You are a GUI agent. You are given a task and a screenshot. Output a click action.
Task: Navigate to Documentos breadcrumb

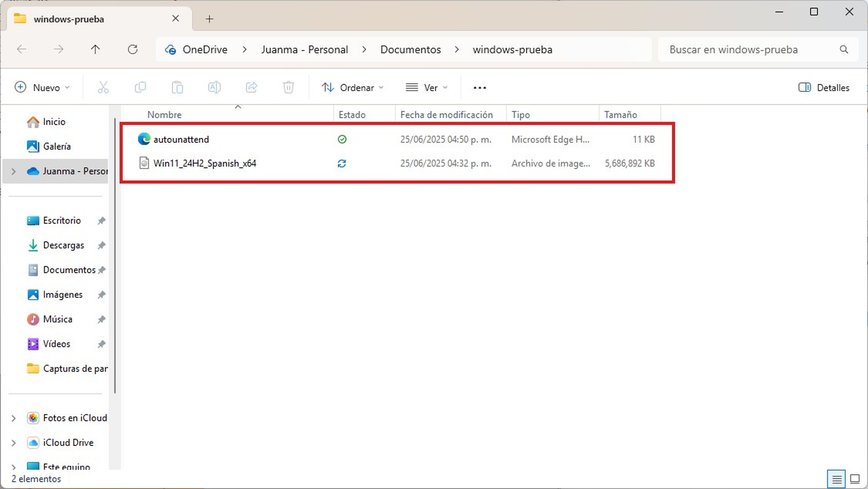coord(410,49)
